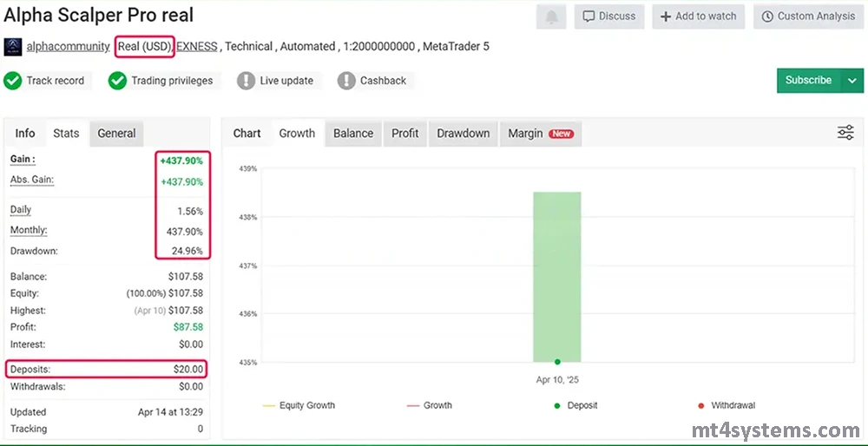Click the Live update status icon
Image resolution: width=868 pixels, height=446 pixels.
[246, 81]
